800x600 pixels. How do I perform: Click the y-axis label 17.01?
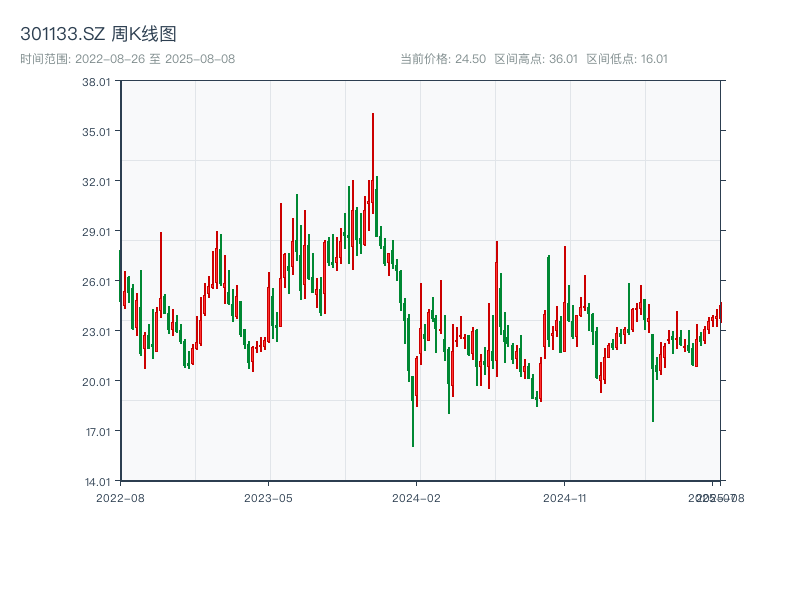(x=97, y=432)
